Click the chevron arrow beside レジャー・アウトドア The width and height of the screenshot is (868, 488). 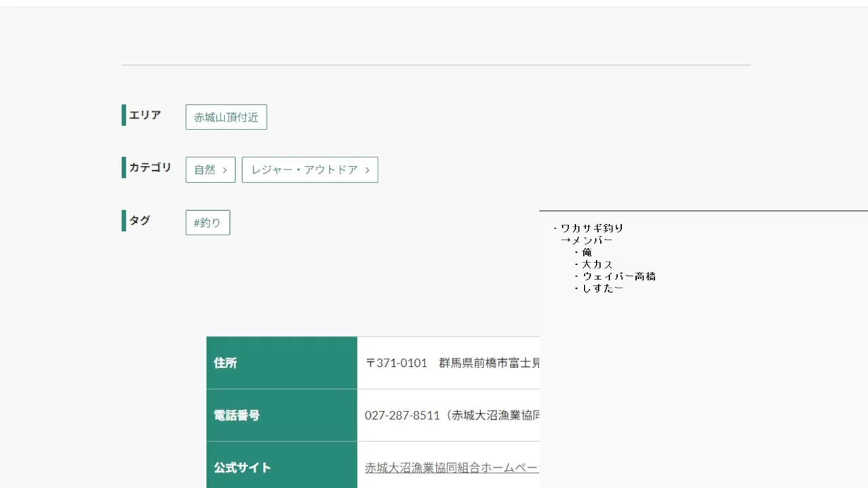pyautogui.click(x=368, y=170)
